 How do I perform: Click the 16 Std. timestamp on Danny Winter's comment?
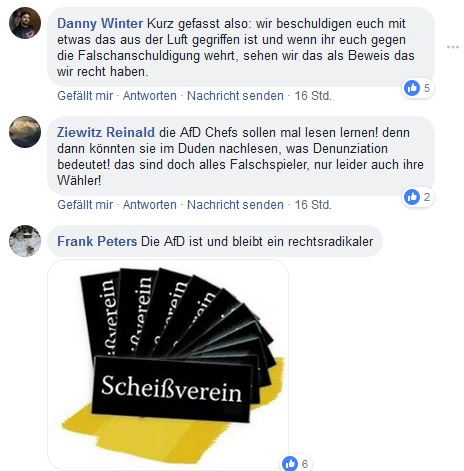313,96
